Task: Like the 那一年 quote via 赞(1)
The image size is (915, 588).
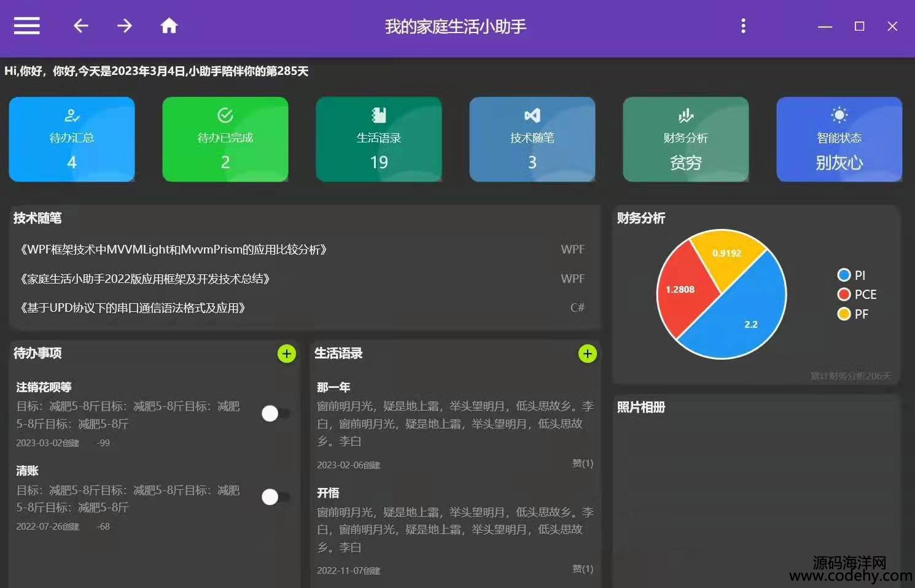Action: click(583, 463)
